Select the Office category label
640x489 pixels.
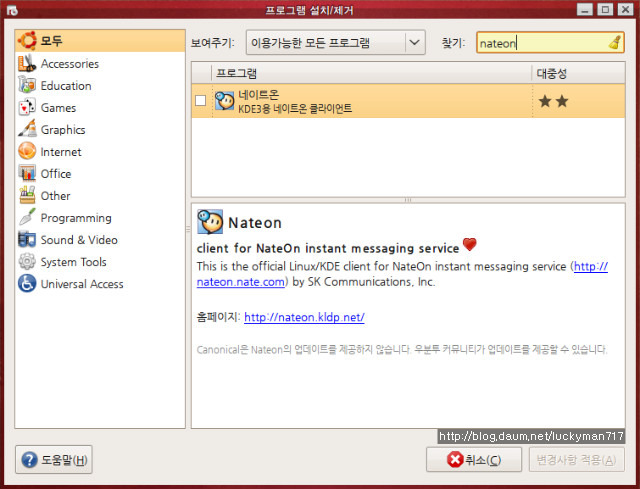tap(56, 174)
